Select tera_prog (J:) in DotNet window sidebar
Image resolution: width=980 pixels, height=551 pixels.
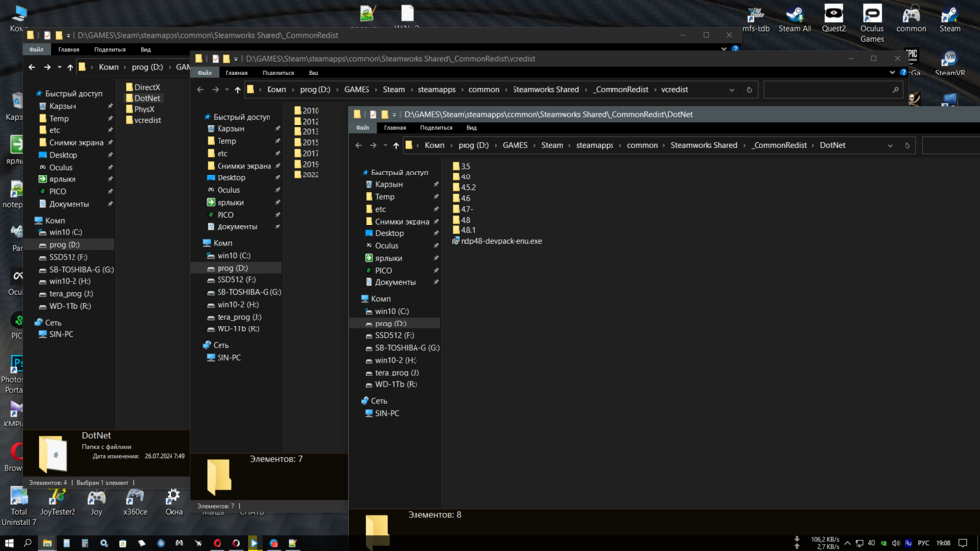pos(397,373)
